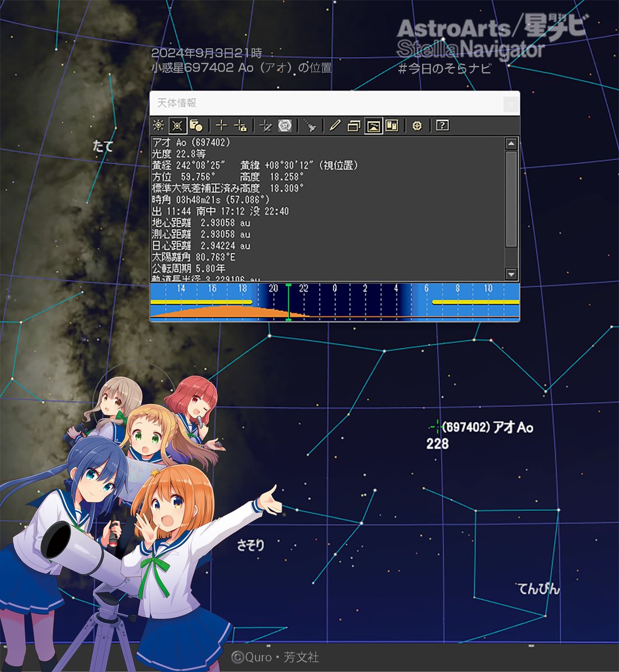619x672 pixels.
Task: Click the line 'アオ Ao (697402)' in info panel
Action: click(x=191, y=143)
